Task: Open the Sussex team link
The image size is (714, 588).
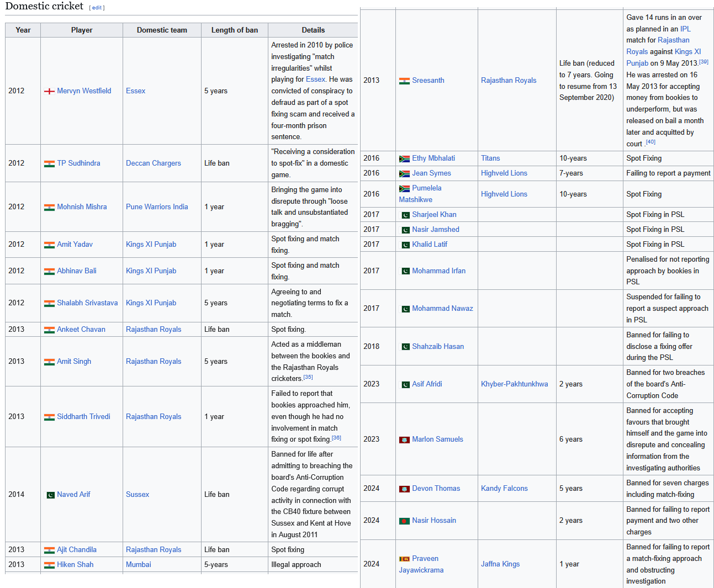Action: [137, 495]
